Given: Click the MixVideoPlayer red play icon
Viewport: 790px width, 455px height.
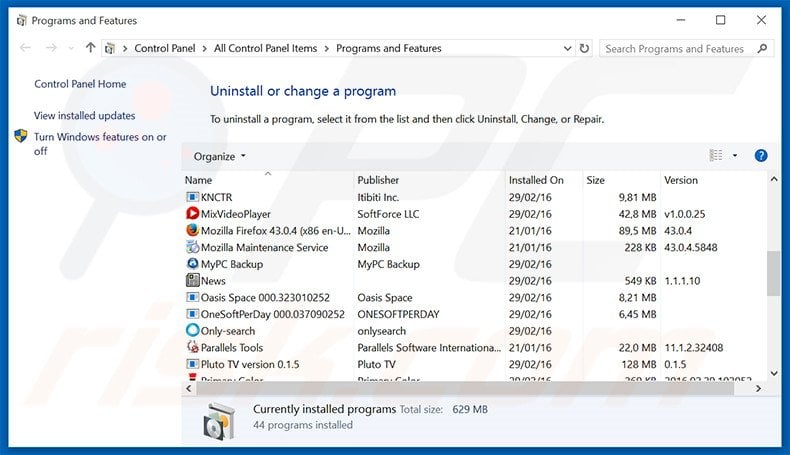Looking at the screenshot, I should (x=192, y=214).
